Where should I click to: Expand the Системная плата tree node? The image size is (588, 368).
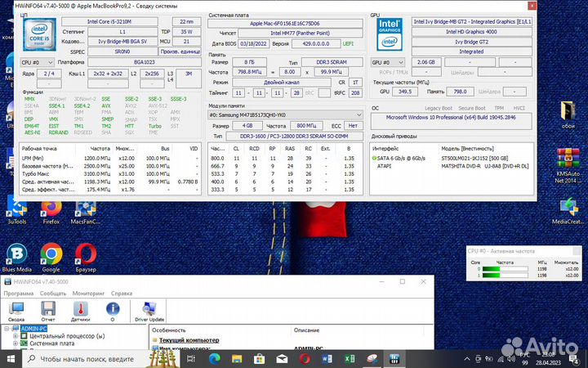[14, 344]
